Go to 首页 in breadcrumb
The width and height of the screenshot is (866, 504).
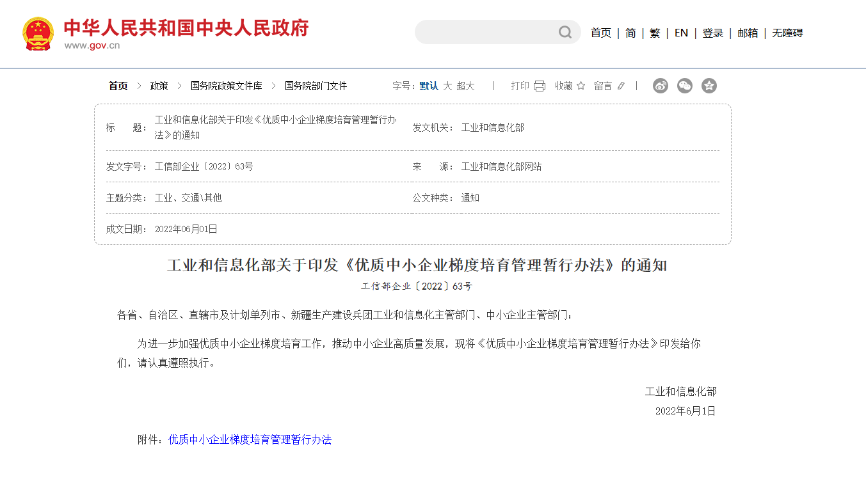click(x=118, y=86)
